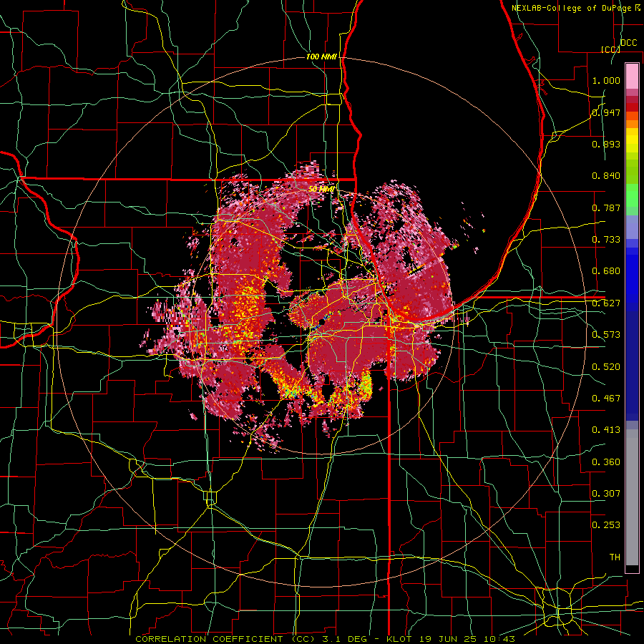Image resolution: width=644 pixels, height=644 pixels.
Task: Select the 0.947 scale value
Action: pyautogui.click(x=606, y=112)
